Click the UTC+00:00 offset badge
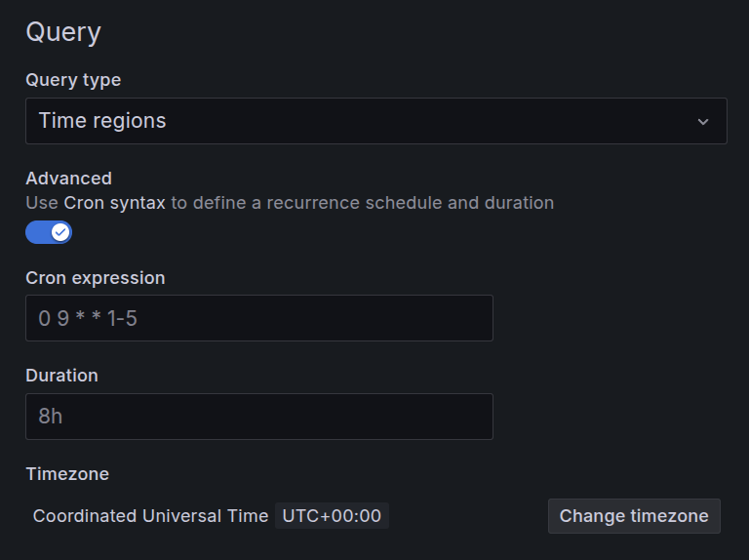 click(x=332, y=516)
